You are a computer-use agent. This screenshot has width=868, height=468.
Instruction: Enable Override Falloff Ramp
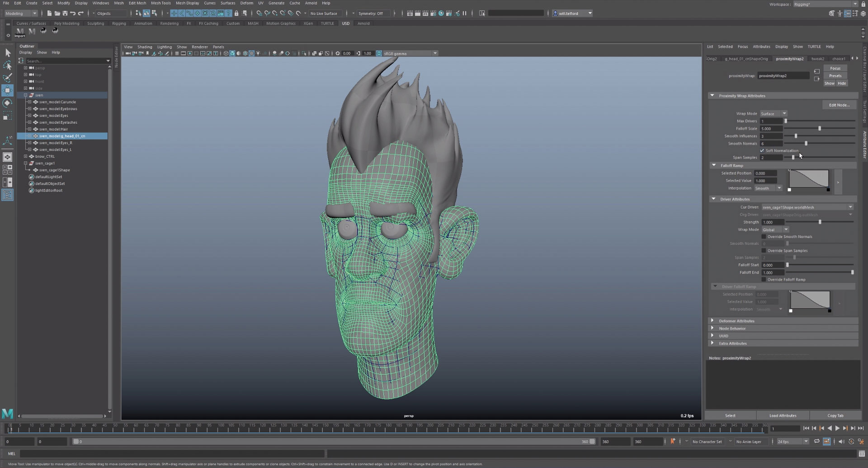763,279
